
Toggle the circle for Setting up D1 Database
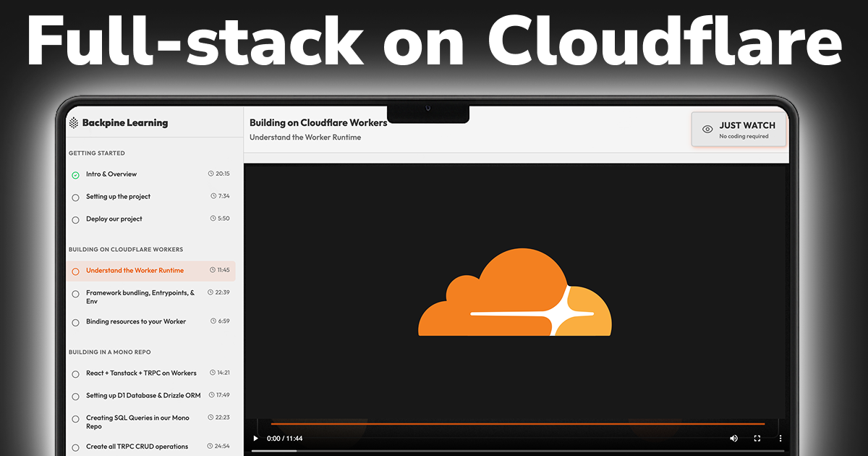[x=75, y=397]
